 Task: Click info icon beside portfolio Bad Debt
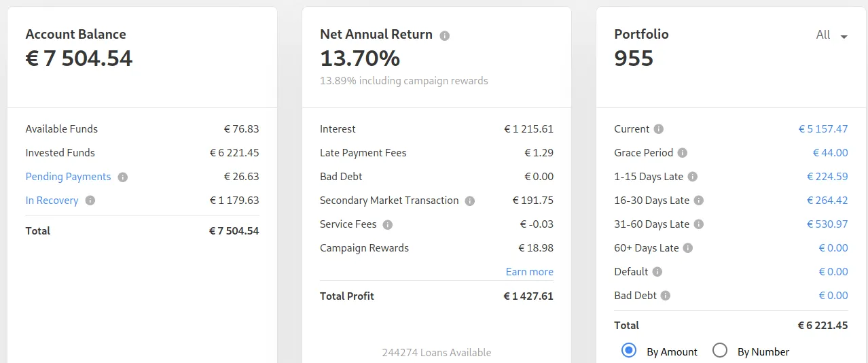pyautogui.click(x=666, y=296)
